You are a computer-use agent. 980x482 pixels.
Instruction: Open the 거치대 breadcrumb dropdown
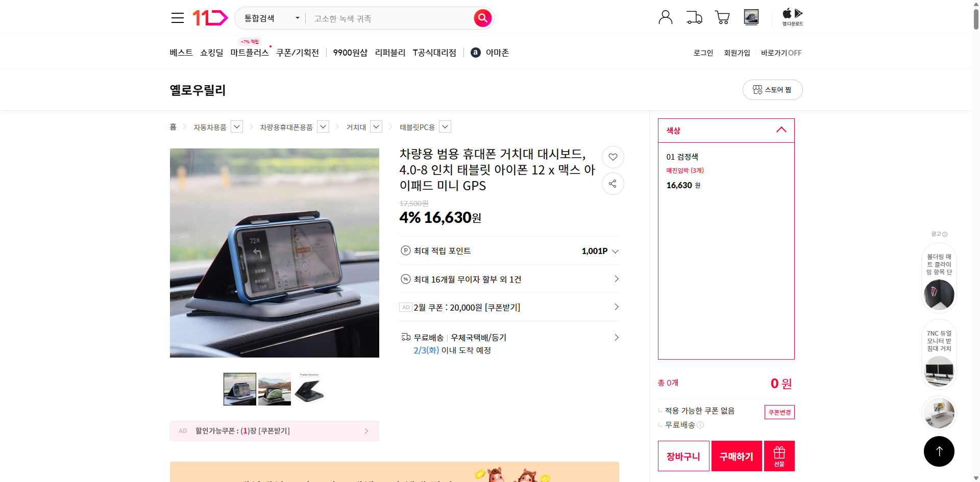(x=376, y=126)
